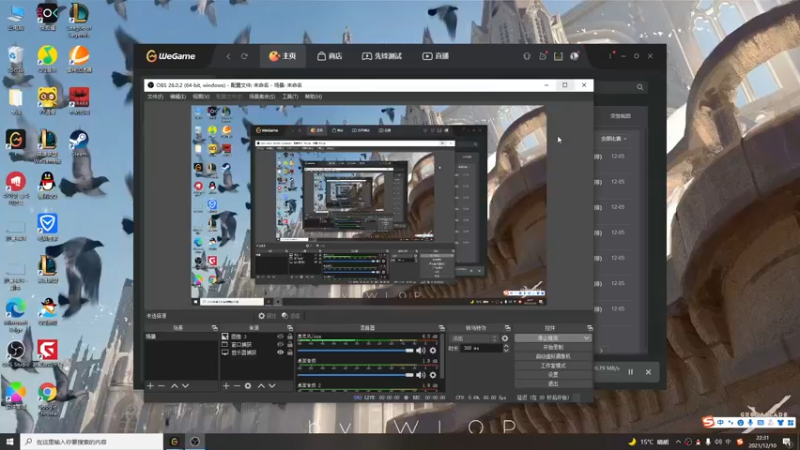
Task: Refresh the WeGame page
Action: click(x=244, y=56)
